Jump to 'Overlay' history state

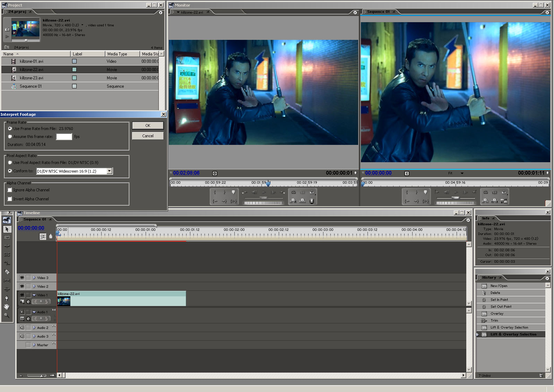pyautogui.click(x=511, y=314)
